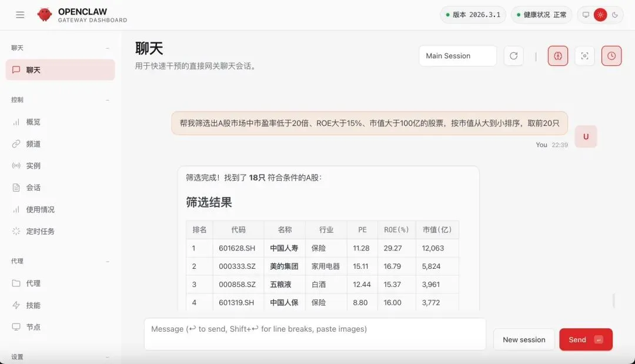The width and height of the screenshot is (635, 364).
Task: Start a New session
Action: coord(524,340)
